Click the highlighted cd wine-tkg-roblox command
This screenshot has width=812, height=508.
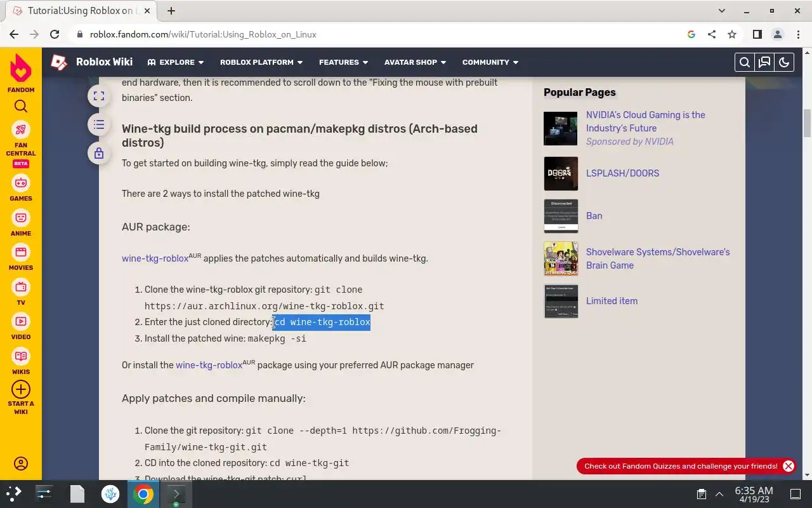(322, 322)
